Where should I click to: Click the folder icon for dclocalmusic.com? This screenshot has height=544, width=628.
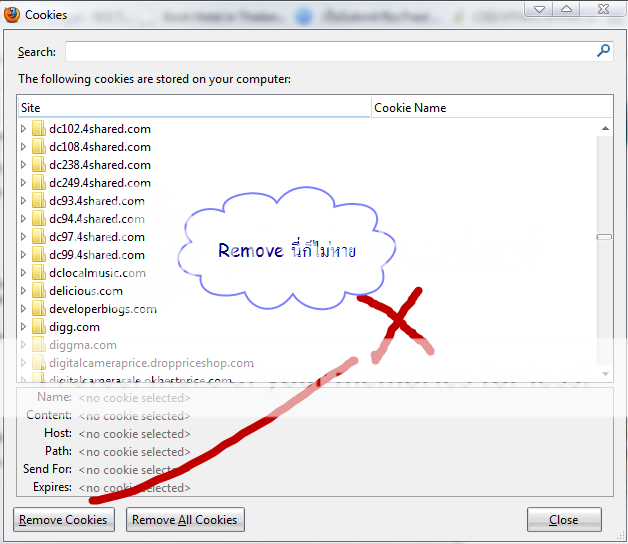(38, 273)
